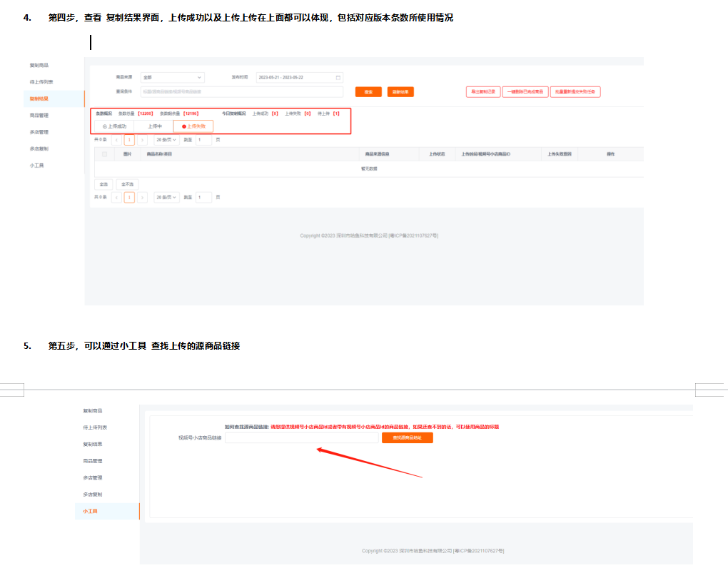The image size is (728, 588).
Task: Expand the top 20条/页 page size dropdown
Action: click(x=167, y=140)
